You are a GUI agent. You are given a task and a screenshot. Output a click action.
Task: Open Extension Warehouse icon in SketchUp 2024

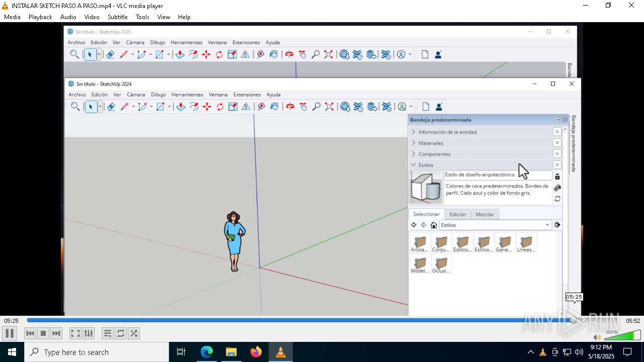tap(358, 107)
